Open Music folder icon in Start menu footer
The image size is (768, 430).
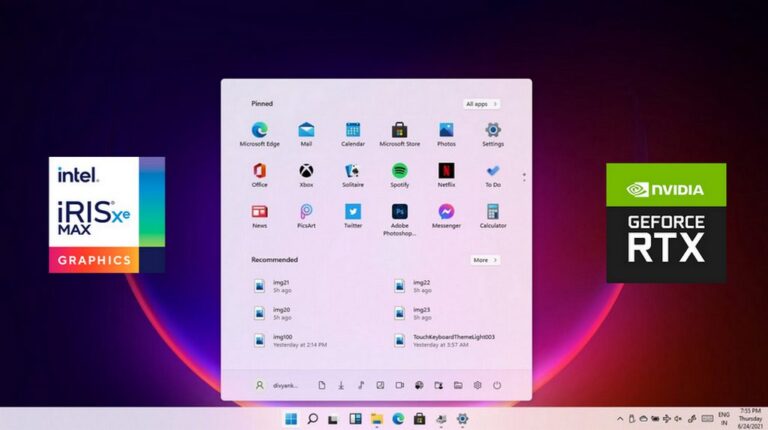click(x=360, y=385)
